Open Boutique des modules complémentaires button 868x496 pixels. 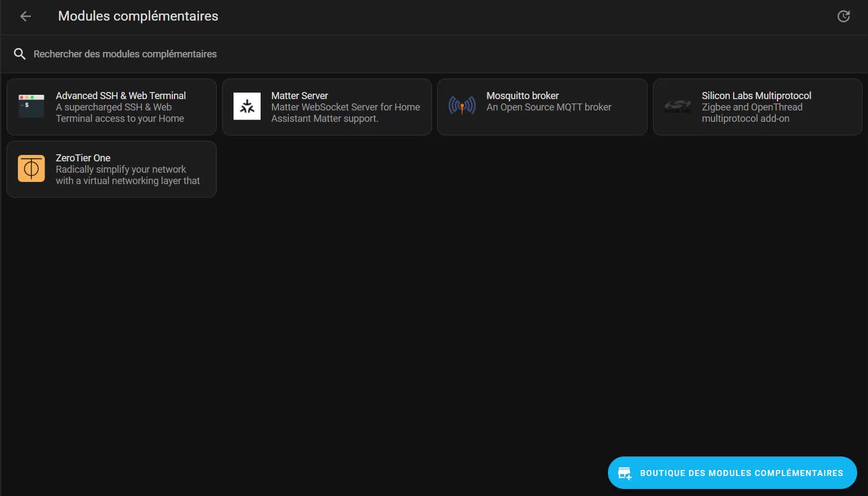tap(733, 473)
